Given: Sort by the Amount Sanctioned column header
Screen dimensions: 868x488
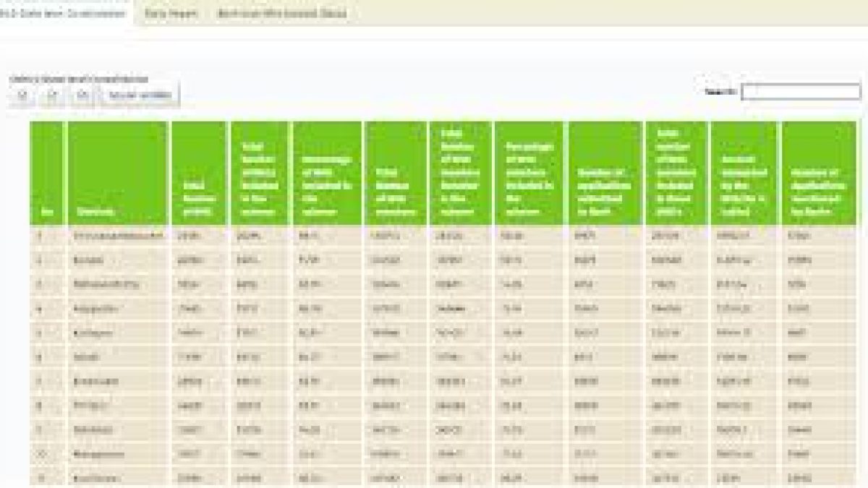Looking at the screenshot, I should (741, 174).
